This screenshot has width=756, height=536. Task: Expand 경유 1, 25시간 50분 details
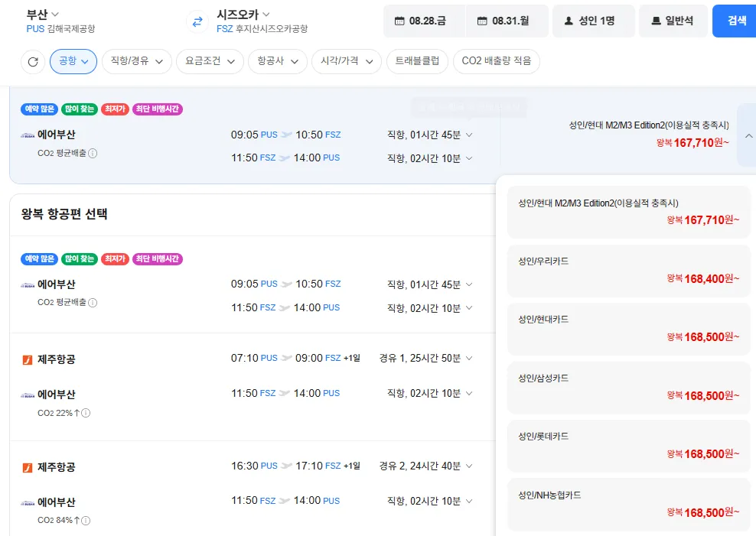[469, 359]
